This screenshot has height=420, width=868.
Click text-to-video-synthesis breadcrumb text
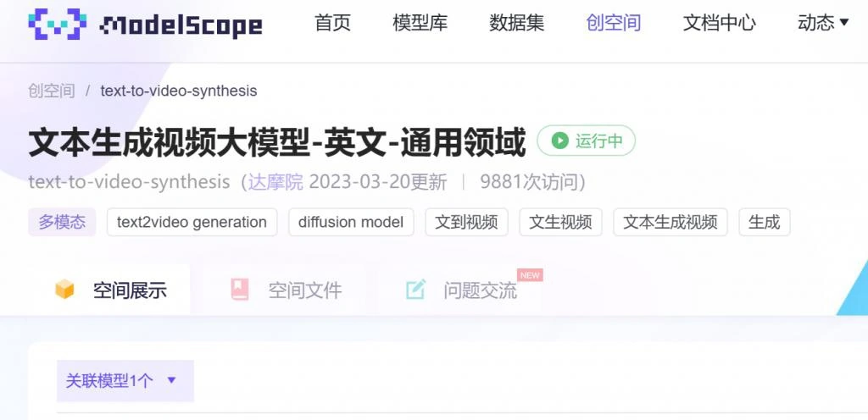(x=179, y=91)
